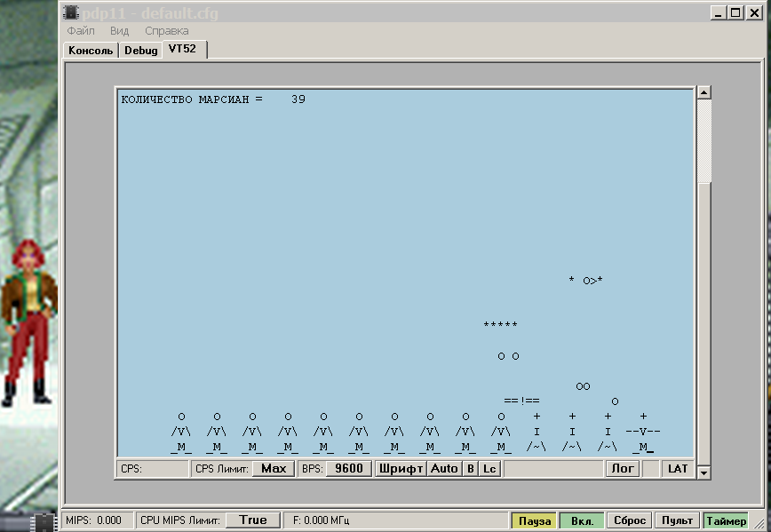Click the ==!== figure in the terminal
This screenshot has width=771, height=532.
click(521, 401)
